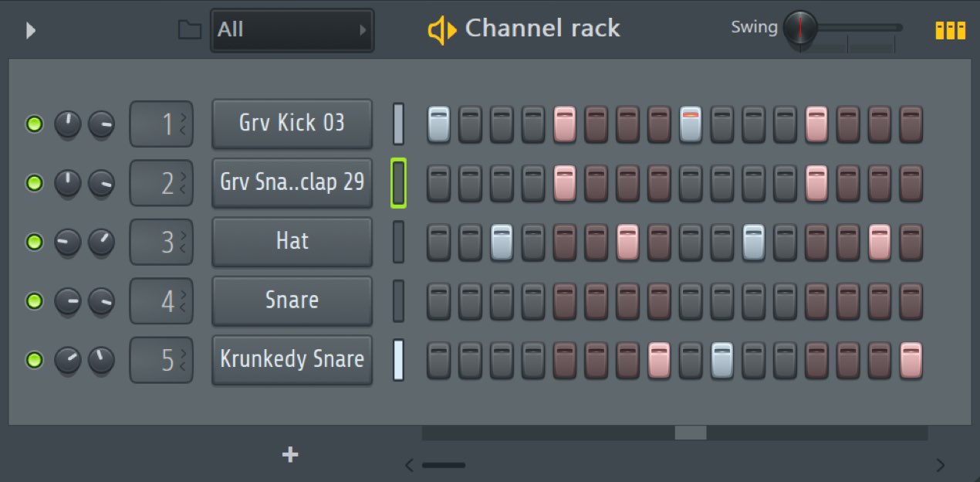Select the Grv Sna..clap 29 channel selector
The image size is (980, 482).
coord(398,183)
